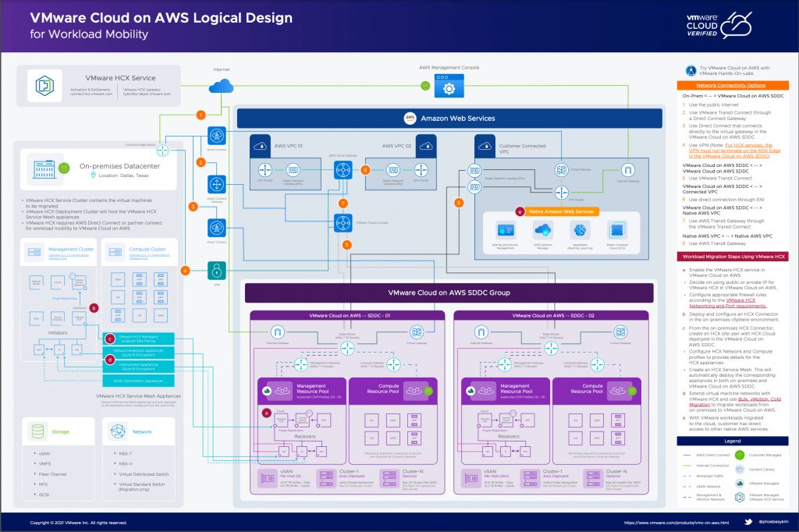Open the AWS Management Console gear icon
Screen dimensions: 799x532
[449, 86]
